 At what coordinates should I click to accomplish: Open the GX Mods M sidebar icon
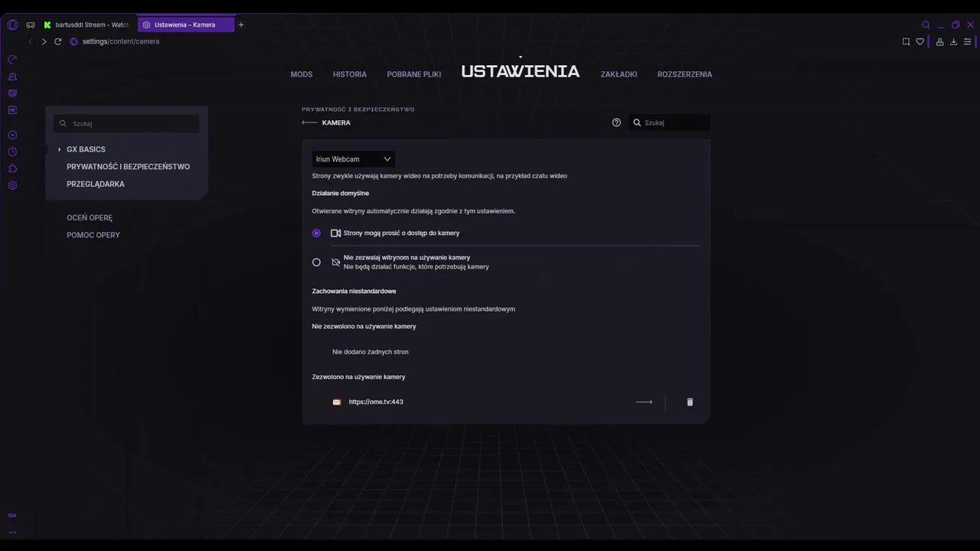(12, 110)
